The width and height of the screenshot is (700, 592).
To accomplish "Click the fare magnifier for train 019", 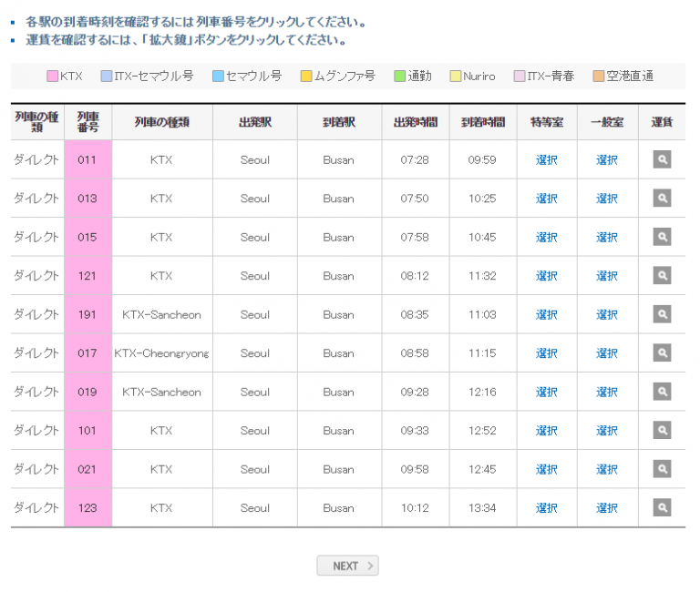I will click(x=662, y=392).
